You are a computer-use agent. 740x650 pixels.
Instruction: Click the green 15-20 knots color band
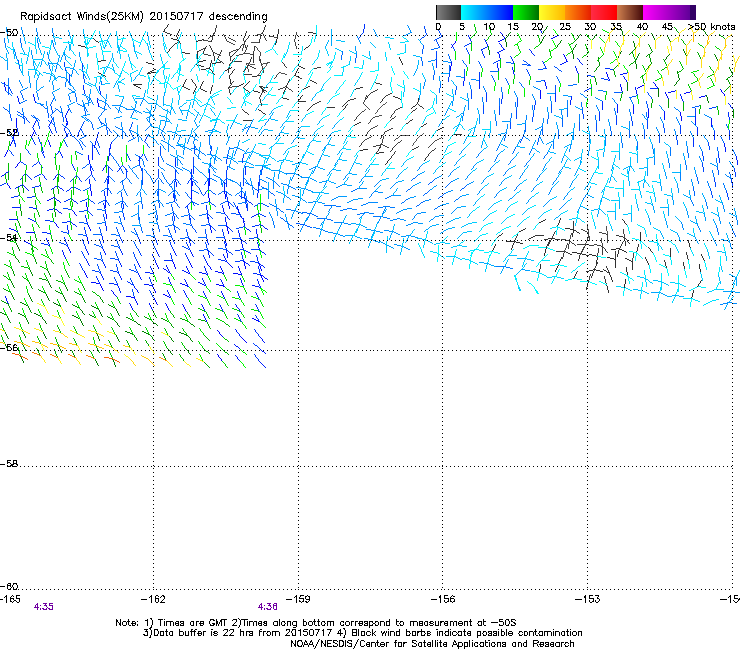click(x=526, y=12)
